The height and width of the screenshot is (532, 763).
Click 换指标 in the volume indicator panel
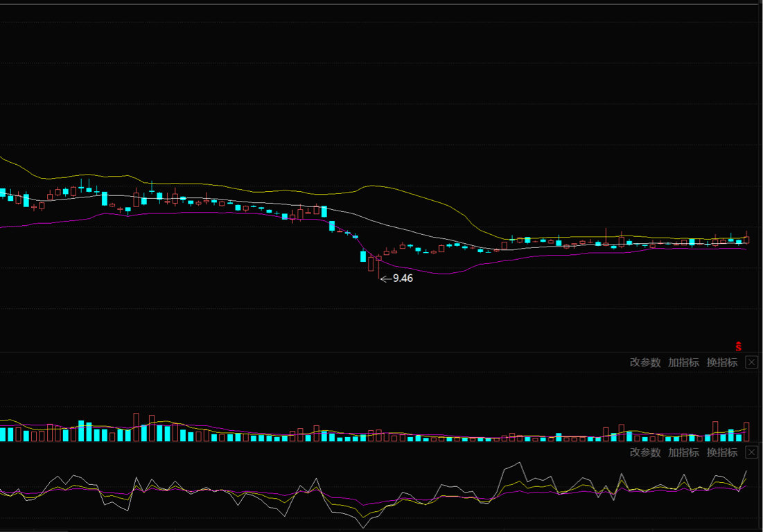tap(722, 362)
